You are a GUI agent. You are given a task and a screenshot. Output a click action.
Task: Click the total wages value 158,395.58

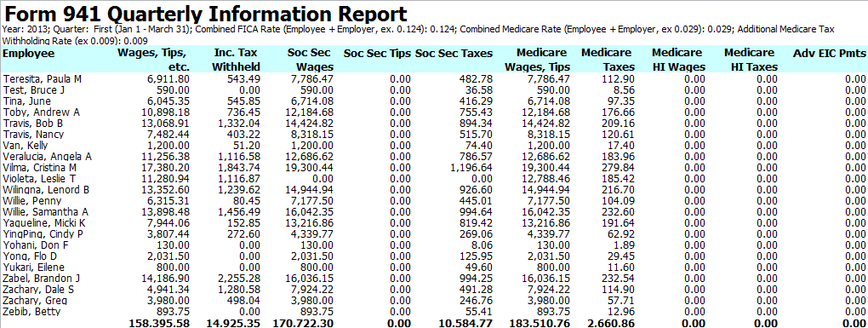(x=159, y=323)
